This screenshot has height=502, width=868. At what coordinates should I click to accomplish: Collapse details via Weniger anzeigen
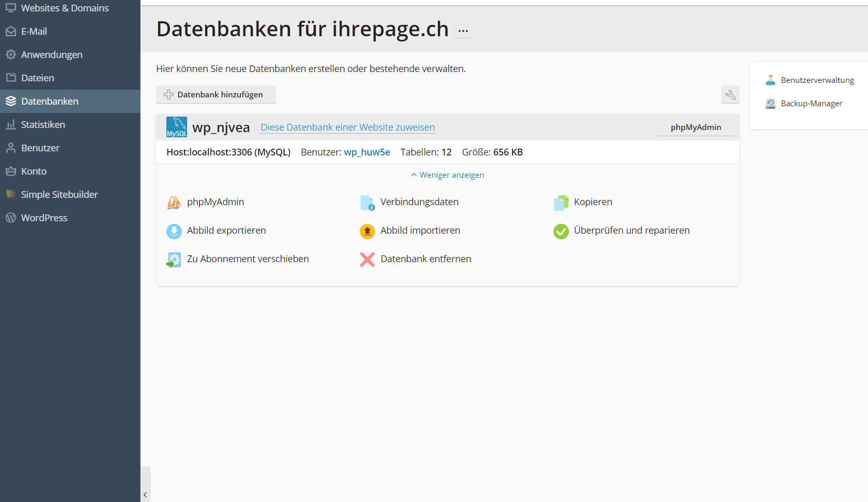(x=447, y=175)
